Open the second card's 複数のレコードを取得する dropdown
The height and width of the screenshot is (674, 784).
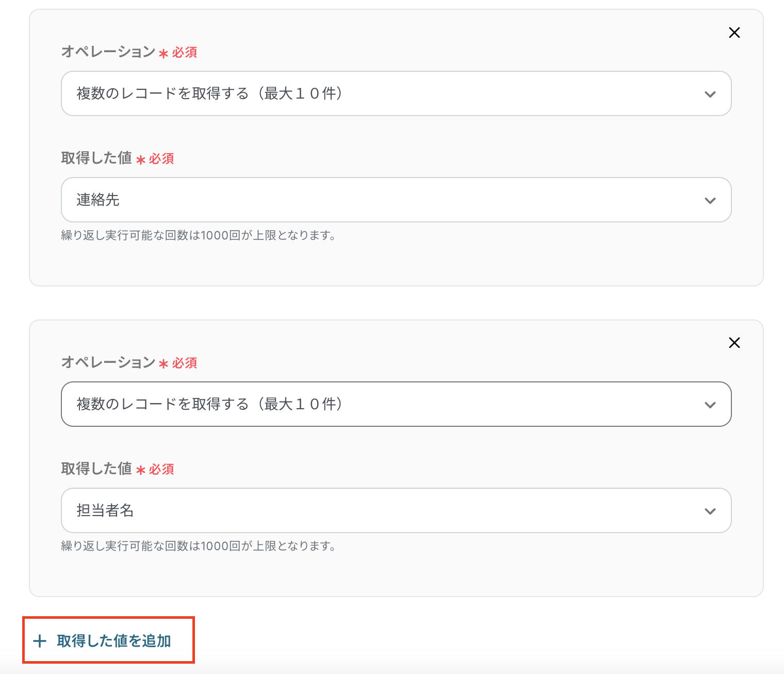point(361,404)
